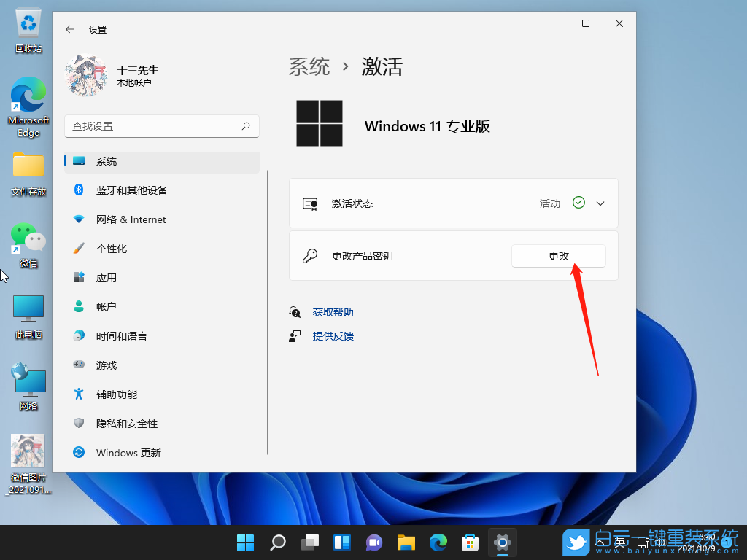Open the 获取帮助 help link
The width and height of the screenshot is (747, 560).
pos(333,311)
